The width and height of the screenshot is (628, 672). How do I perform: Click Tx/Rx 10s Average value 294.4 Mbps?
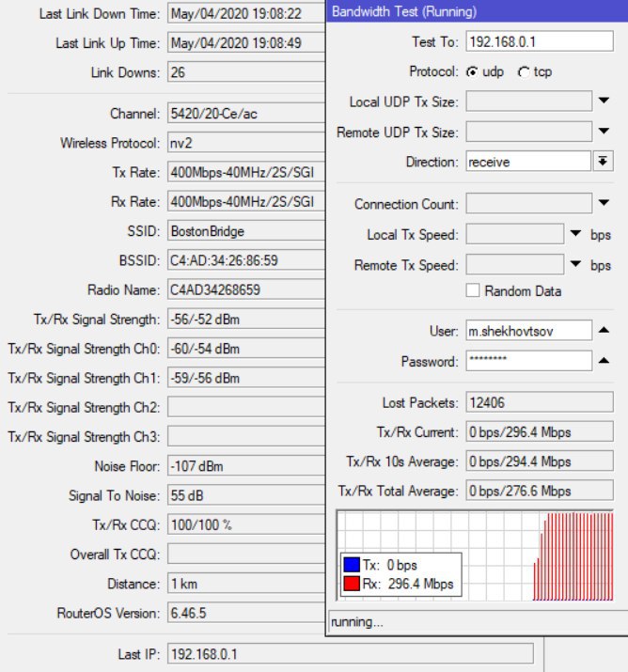[540, 461]
